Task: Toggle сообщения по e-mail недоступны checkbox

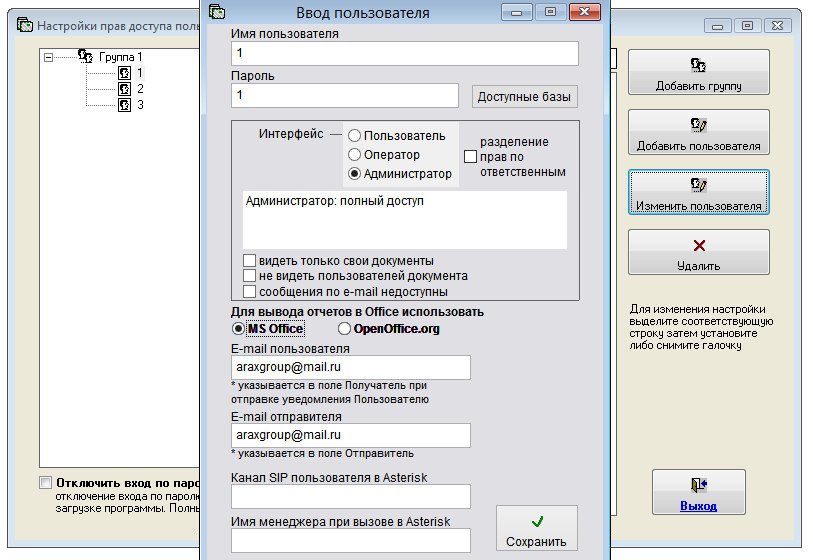Action: [x=249, y=291]
